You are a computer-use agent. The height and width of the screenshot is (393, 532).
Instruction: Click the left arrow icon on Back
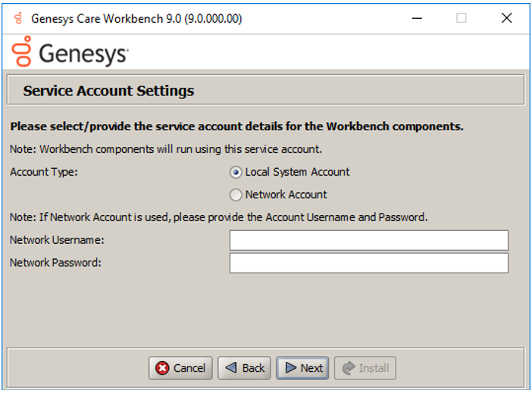(x=232, y=368)
